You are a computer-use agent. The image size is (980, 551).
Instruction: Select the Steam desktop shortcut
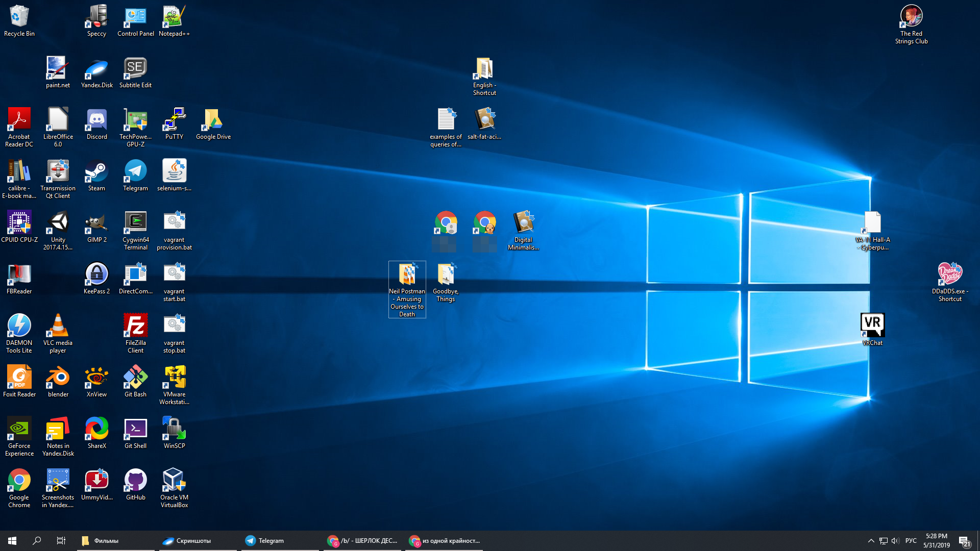pos(96,175)
